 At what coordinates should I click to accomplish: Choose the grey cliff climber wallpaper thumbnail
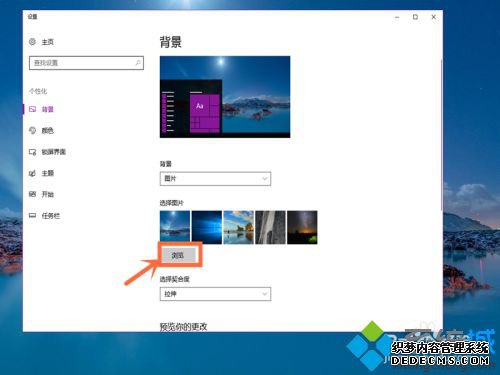point(270,227)
